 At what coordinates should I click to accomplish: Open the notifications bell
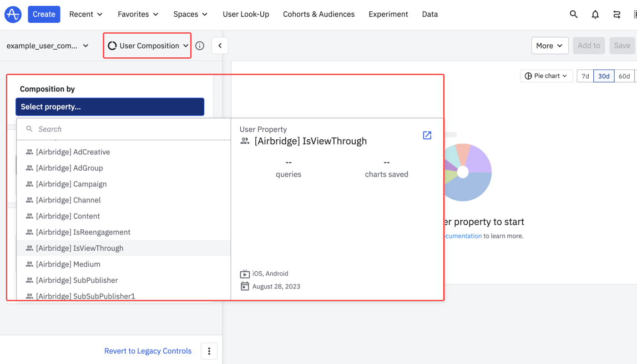[595, 14]
